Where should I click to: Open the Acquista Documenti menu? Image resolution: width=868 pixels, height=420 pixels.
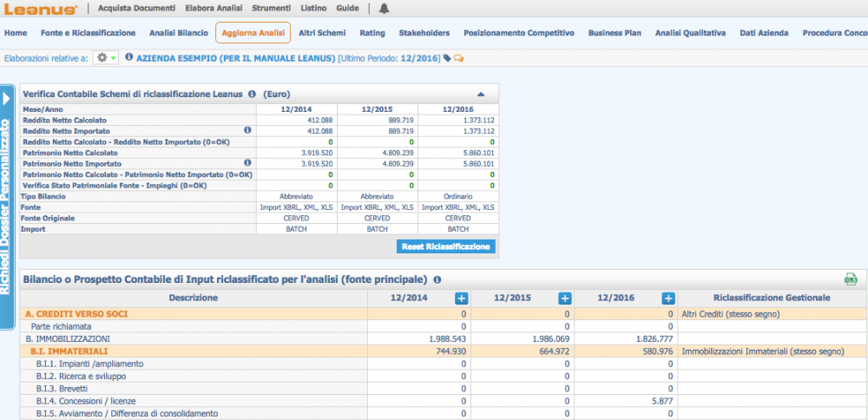137,9
